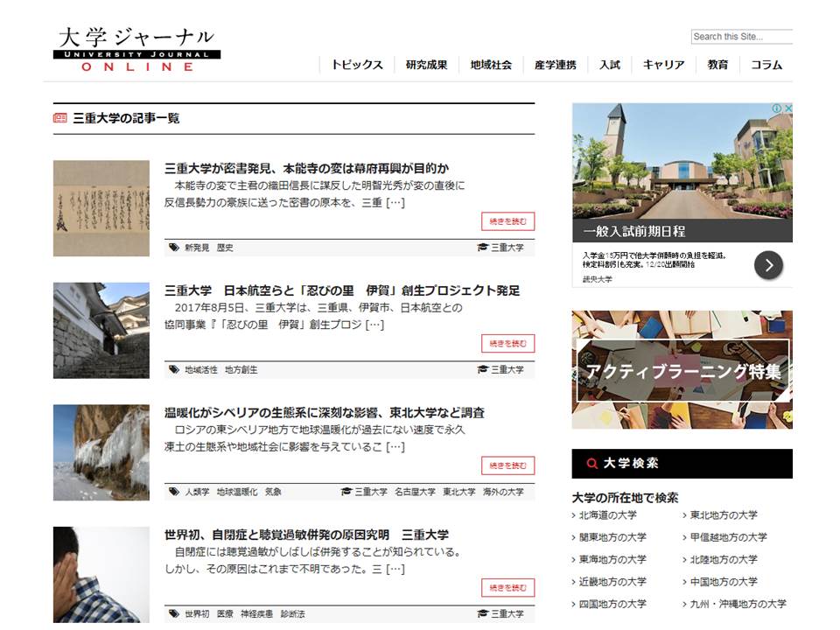
Task: Select the 神経疾患 tag
Action: click(256, 614)
